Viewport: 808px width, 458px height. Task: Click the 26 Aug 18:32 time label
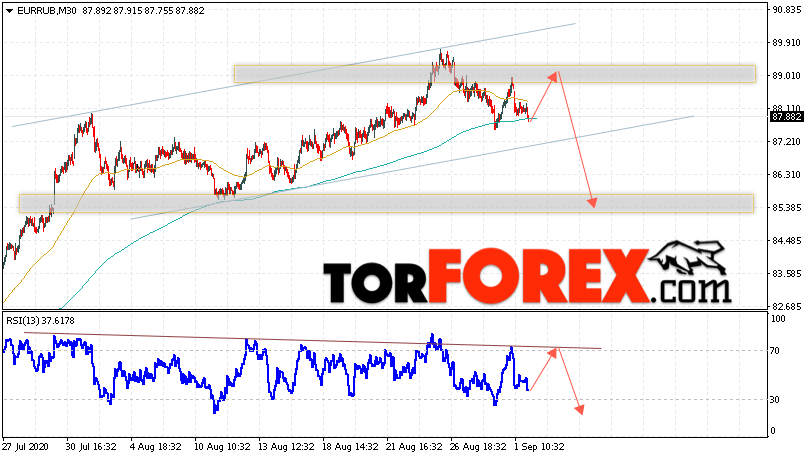[x=479, y=447]
